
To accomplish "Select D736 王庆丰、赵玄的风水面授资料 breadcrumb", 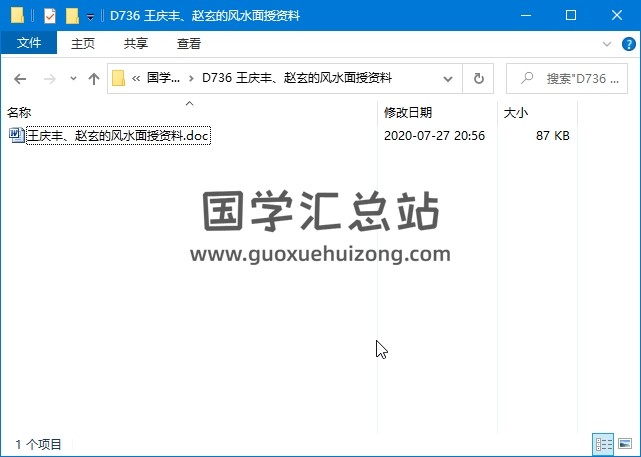I will [x=297, y=78].
